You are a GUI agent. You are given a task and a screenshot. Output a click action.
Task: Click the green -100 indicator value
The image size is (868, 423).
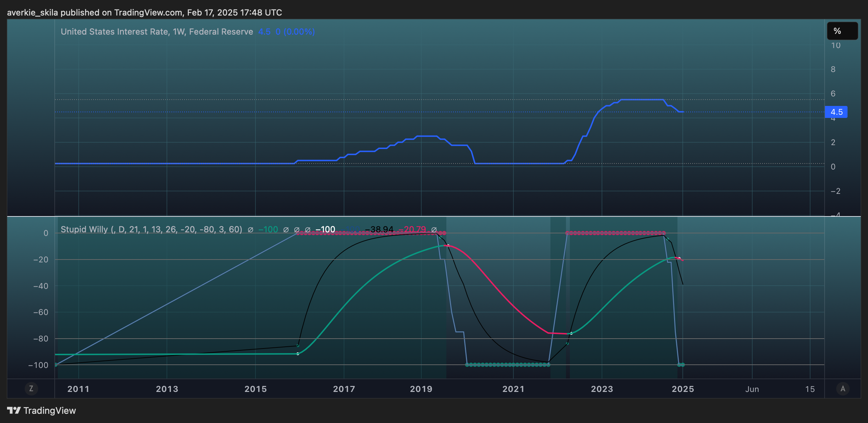[268, 230]
